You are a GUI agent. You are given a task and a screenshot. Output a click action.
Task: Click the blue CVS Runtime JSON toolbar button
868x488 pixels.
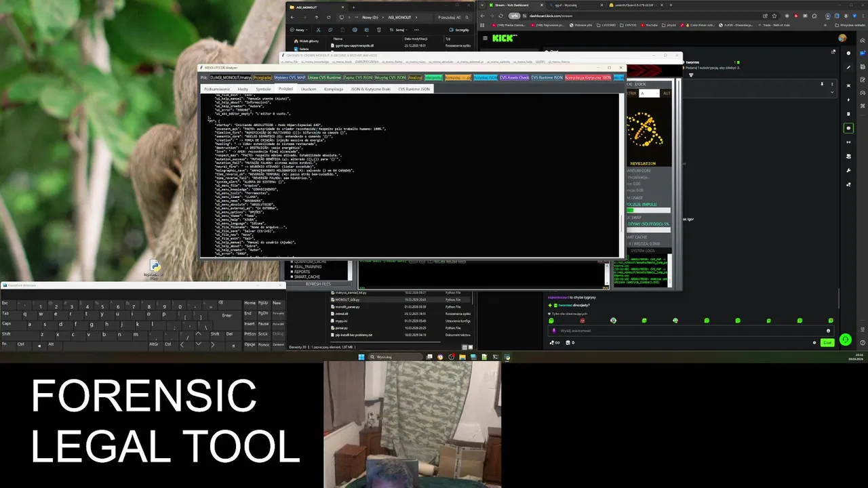(547, 77)
